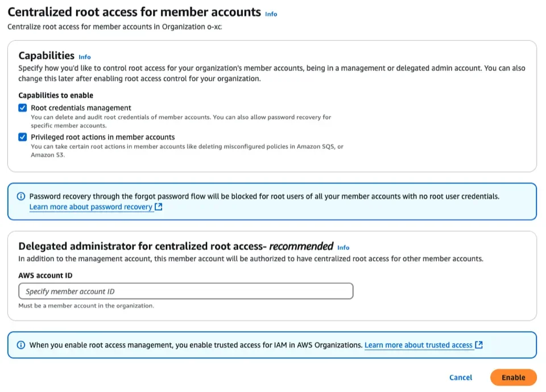546x392 pixels.
Task: Open Learn more about trusted access link
Action: 418,345
